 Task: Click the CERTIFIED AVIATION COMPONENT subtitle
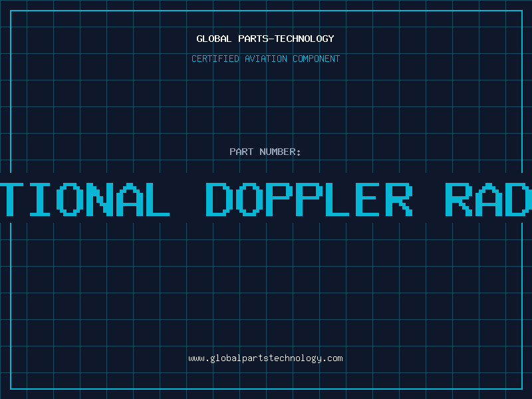click(265, 59)
